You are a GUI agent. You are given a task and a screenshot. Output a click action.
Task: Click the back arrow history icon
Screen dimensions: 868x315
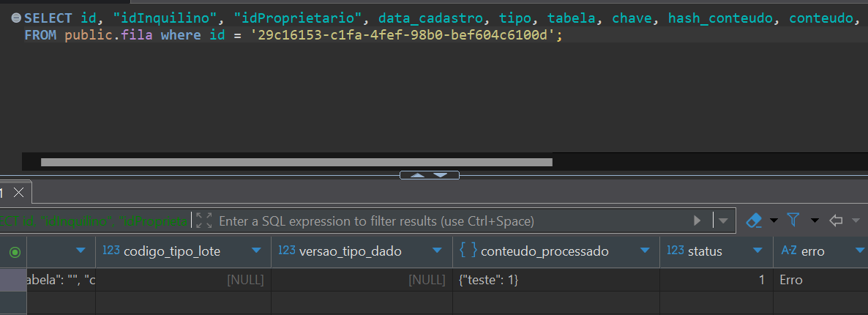coord(836,220)
